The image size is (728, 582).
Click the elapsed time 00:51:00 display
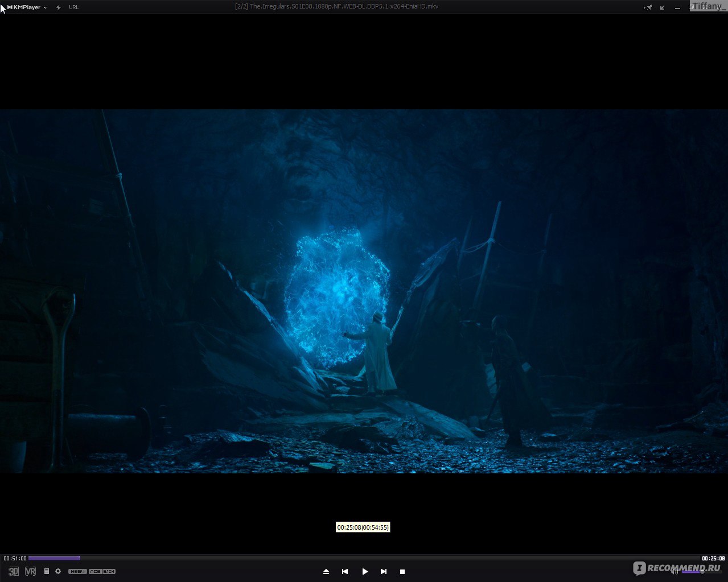pyautogui.click(x=15, y=559)
